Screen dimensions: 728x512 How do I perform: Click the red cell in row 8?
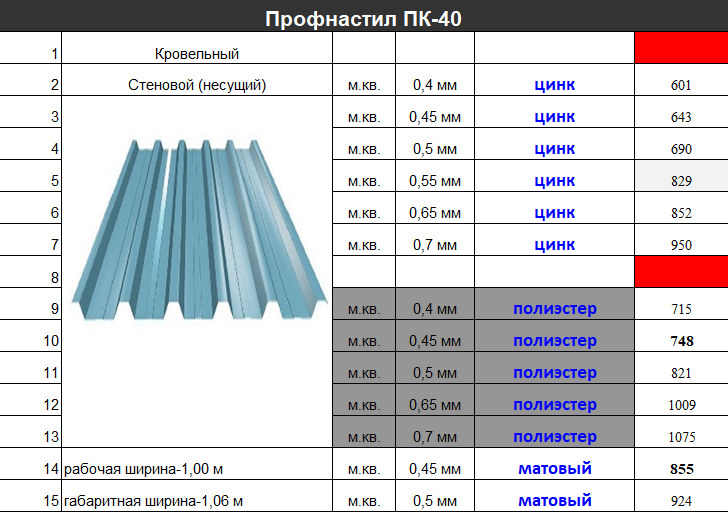[x=681, y=272]
